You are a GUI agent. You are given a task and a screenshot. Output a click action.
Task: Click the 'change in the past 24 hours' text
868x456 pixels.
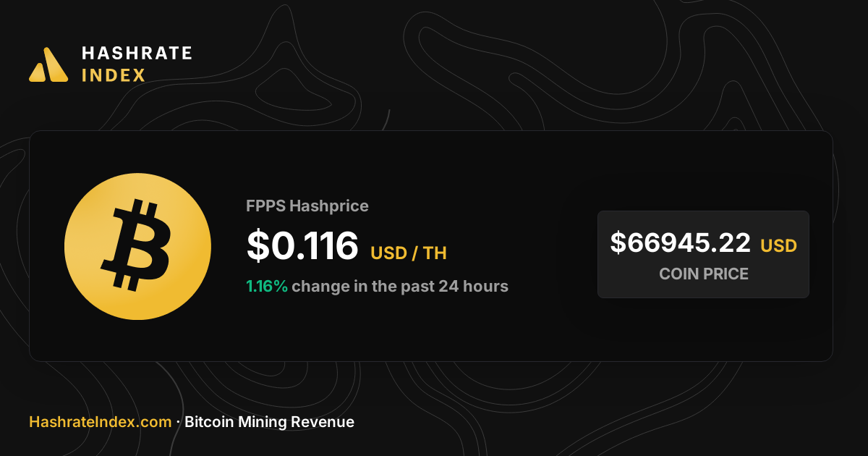400,286
